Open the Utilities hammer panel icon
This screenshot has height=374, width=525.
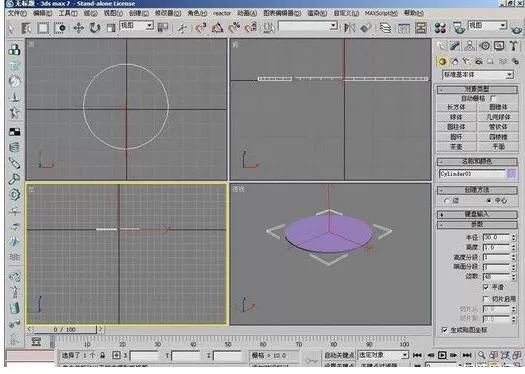pyautogui.click(x=513, y=46)
